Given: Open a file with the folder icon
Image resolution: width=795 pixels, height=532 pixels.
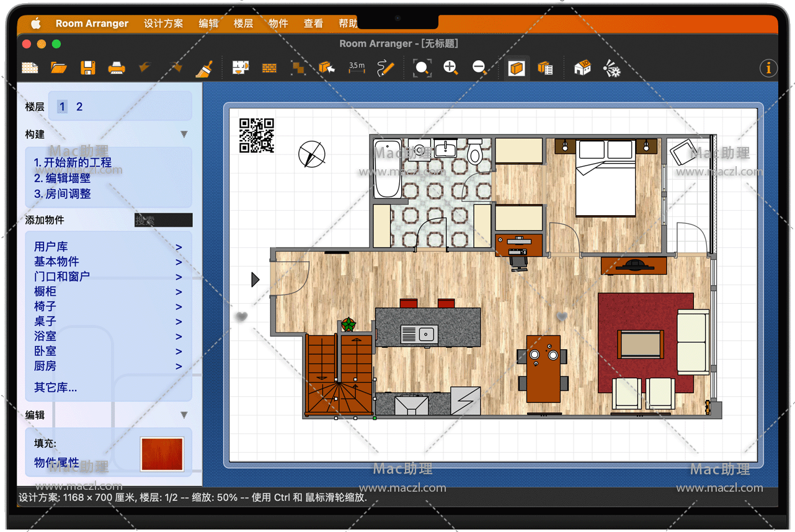Looking at the screenshot, I should (59, 68).
